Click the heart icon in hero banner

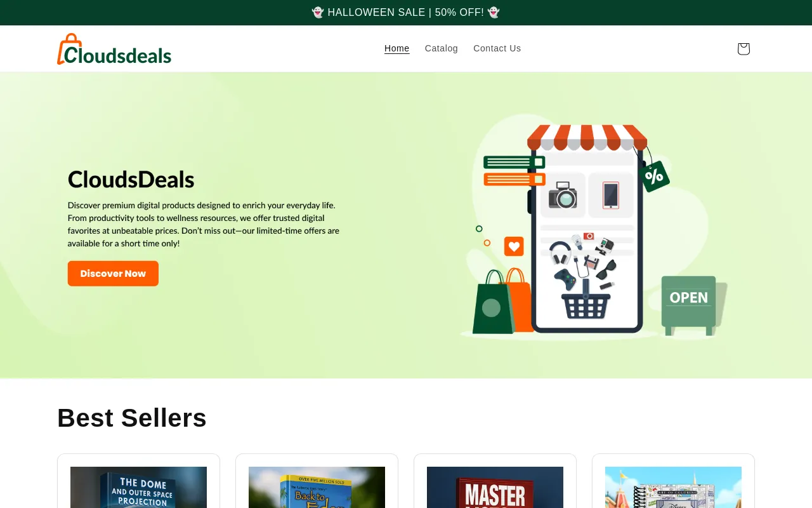pos(514,246)
